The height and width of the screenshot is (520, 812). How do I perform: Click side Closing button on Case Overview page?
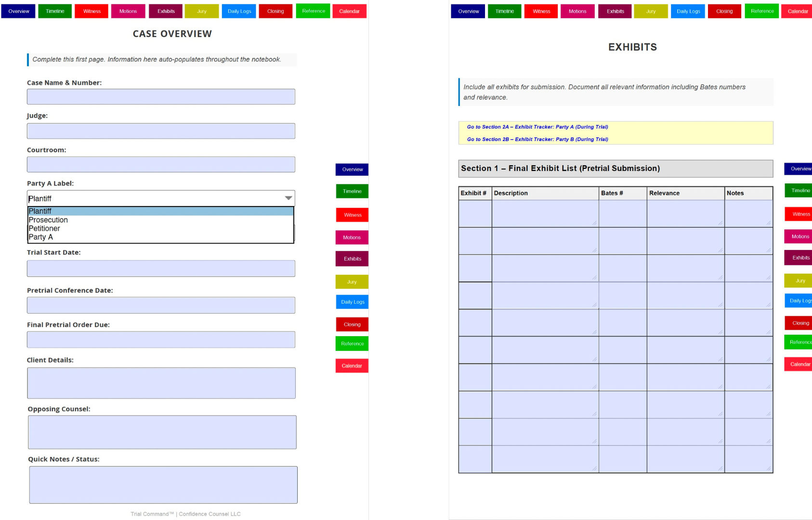352,325
